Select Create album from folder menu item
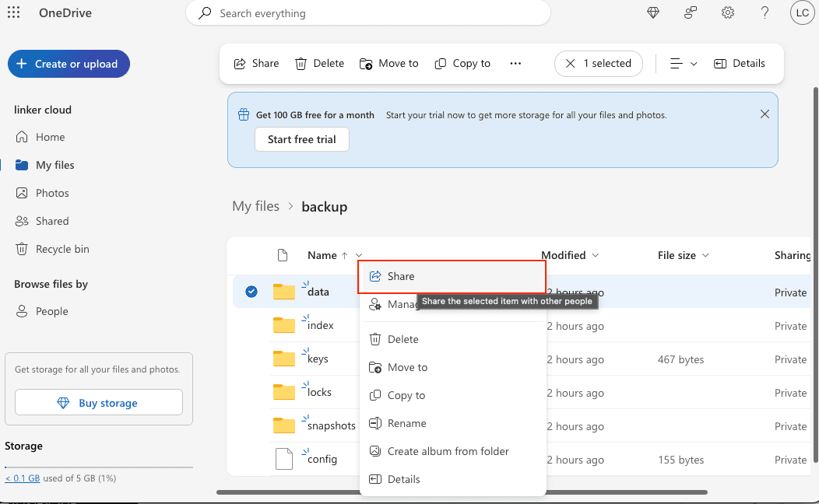Image resolution: width=819 pixels, height=504 pixels. (x=448, y=451)
